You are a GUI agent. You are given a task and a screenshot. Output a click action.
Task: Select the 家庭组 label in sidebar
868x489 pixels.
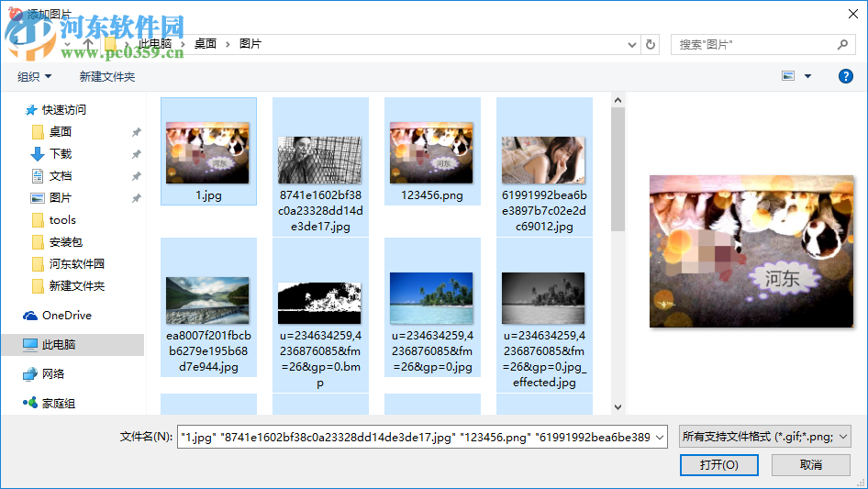[x=59, y=403]
